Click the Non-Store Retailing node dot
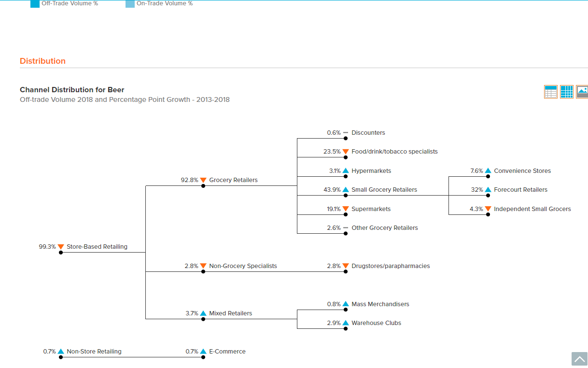Viewport: 588px width, 368px height. [61, 357]
